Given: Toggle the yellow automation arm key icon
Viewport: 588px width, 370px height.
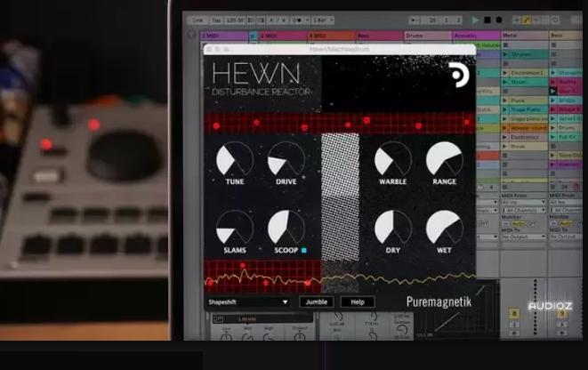Looking at the screenshot, I should [x=526, y=20].
